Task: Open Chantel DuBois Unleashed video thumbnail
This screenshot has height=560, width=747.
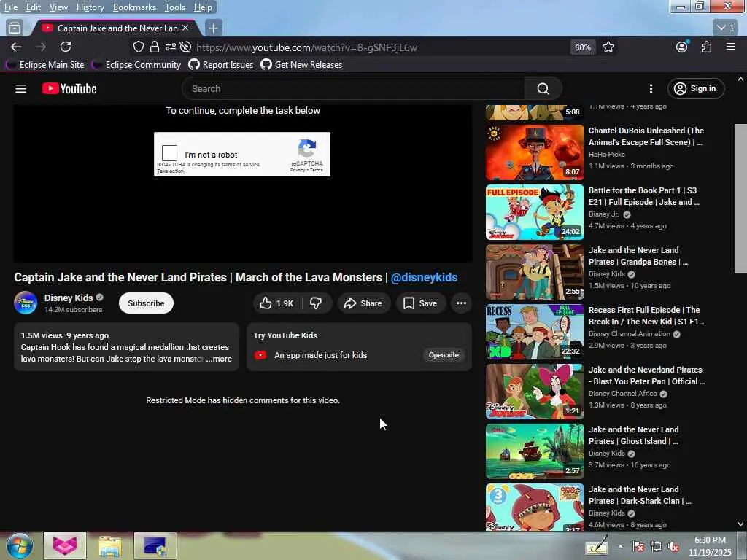Action: pyautogui.click(x=535, y=152)
